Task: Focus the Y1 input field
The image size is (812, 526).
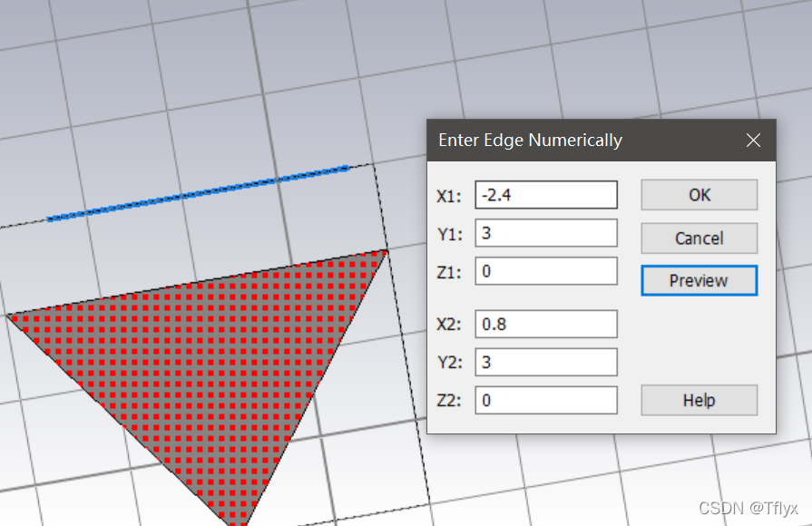Action: [x=546, y=233]
